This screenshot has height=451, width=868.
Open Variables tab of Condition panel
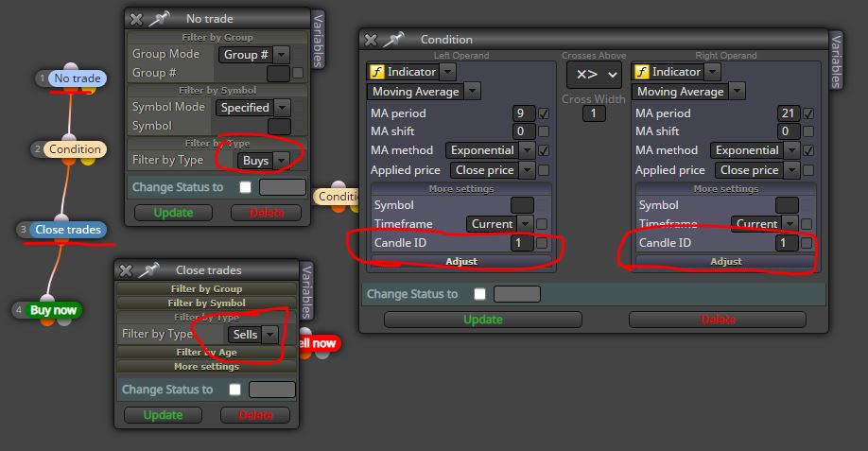point(836,61)
